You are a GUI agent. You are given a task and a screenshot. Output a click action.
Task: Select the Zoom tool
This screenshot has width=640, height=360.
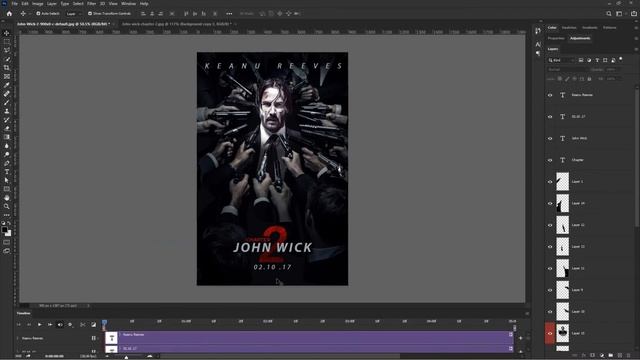7,207
